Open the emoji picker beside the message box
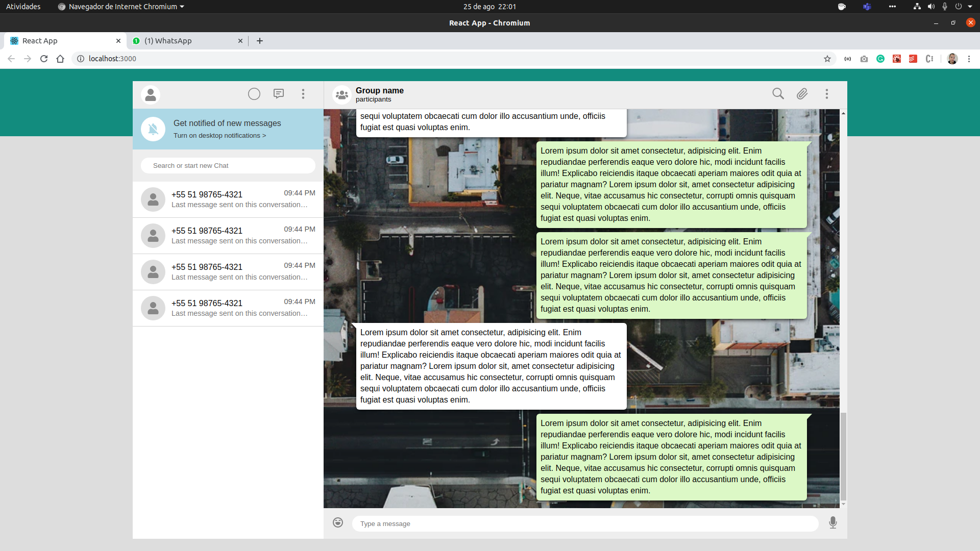The height and width of the screenshot is (551, 980). [337, 522]
